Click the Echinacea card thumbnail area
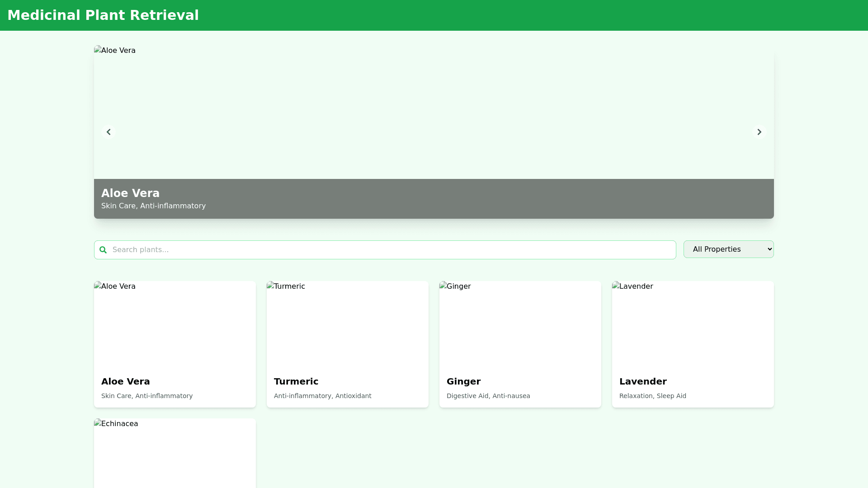The height and width of the screenshot is (488, 868). point(175,456)
